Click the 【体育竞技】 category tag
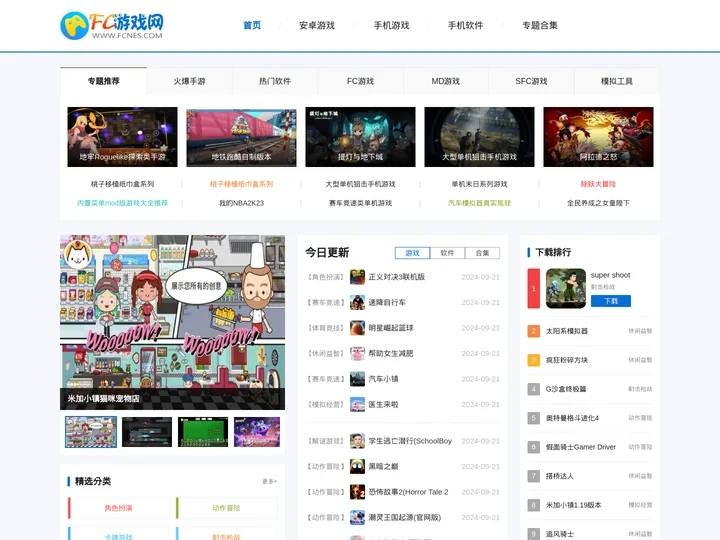This screenshot has width=720, height=540. coord(326,328)
